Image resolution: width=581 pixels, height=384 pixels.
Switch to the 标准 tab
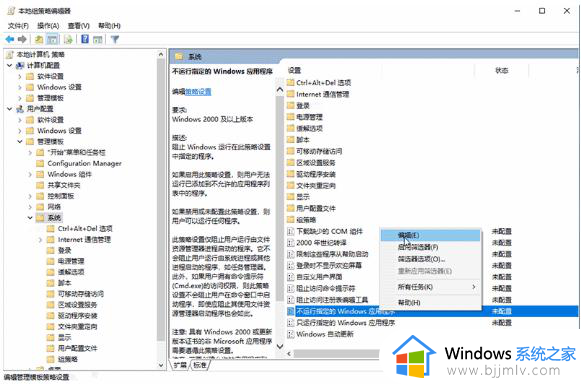click(x=200, y=365)
